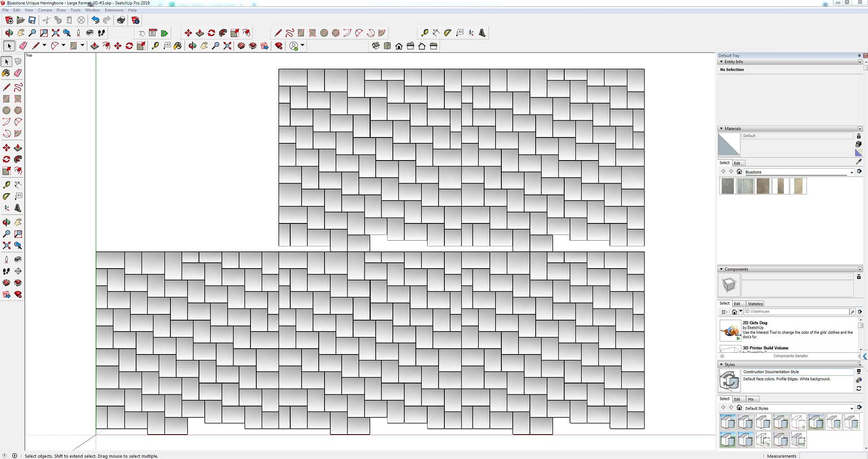The width and height of the screenshot is (868, 459).
Task: Click the Save floppy disk icon
Action: (32, 20)
